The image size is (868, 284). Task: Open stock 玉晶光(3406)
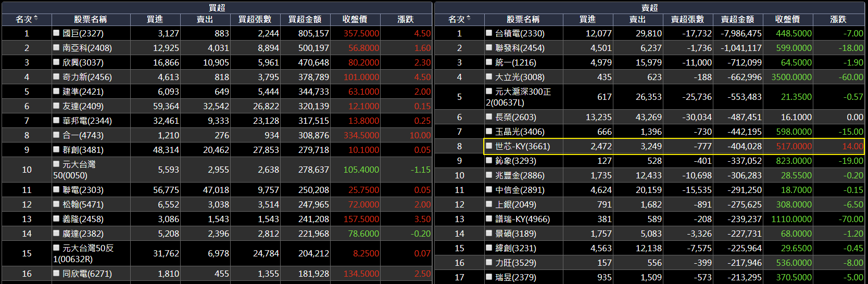(x=520, y=132)
